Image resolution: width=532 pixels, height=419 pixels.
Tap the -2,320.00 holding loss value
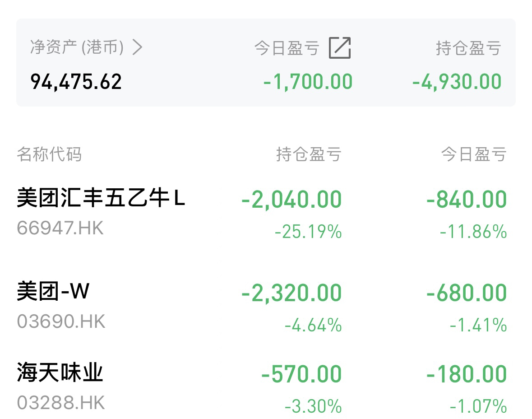pyautogui.click(x=291, y=293)
